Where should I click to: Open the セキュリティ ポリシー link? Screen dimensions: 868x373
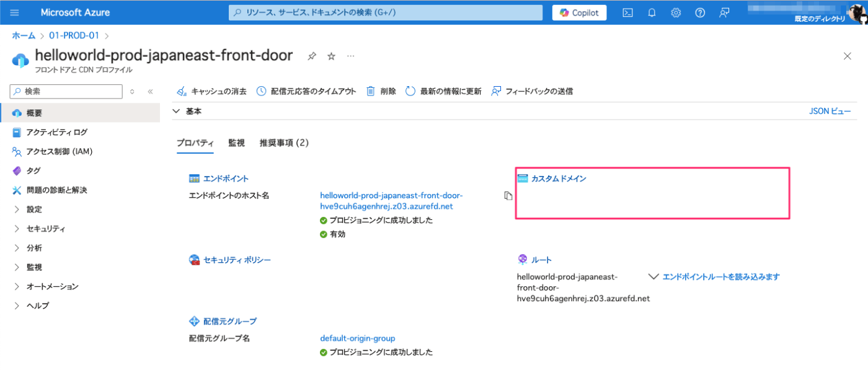237,260
